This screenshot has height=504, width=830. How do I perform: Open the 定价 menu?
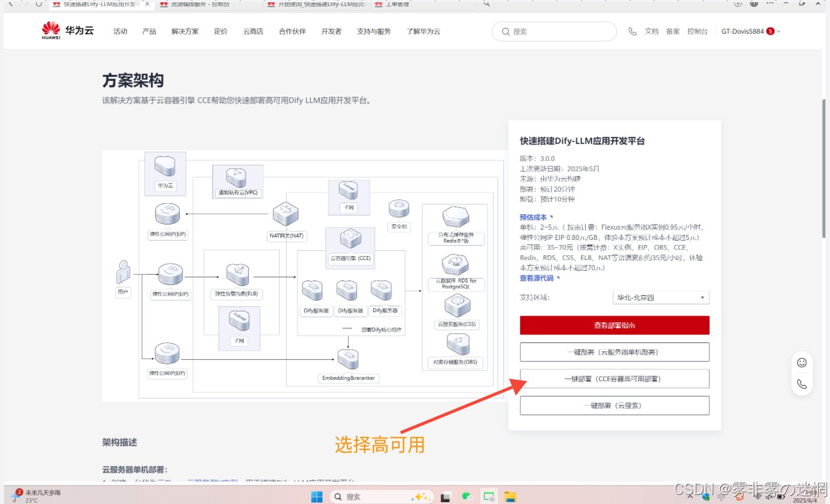[221, 31]
